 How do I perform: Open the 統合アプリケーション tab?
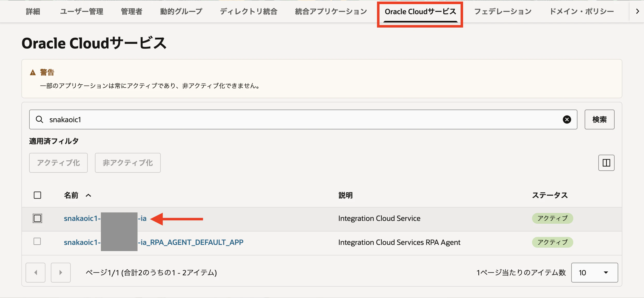point(331,11)
